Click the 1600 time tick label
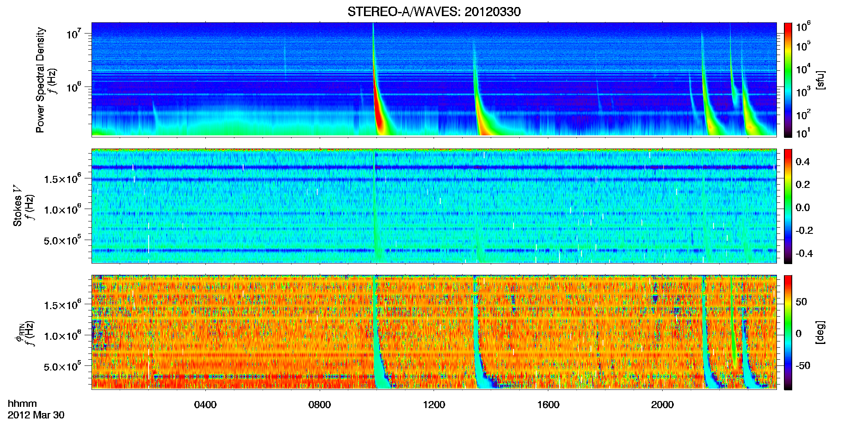The height and width of the screenshot is (447, 868). point(548,404)
